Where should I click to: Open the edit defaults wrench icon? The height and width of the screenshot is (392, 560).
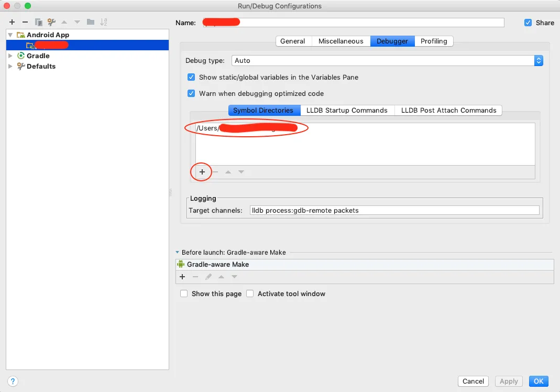51,22
